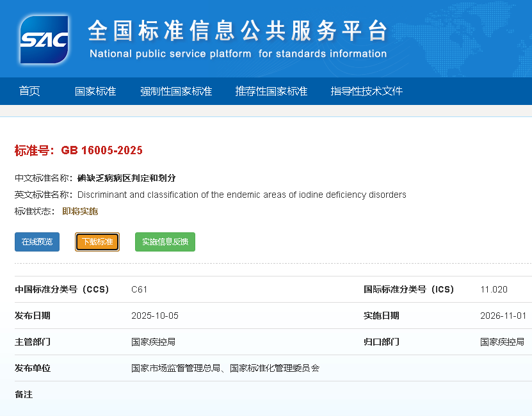Open the 推荐性国家标准 nav tab
The height and width of the screenshot is (416, 532).
pyautogui.click(x=271, y=91)
